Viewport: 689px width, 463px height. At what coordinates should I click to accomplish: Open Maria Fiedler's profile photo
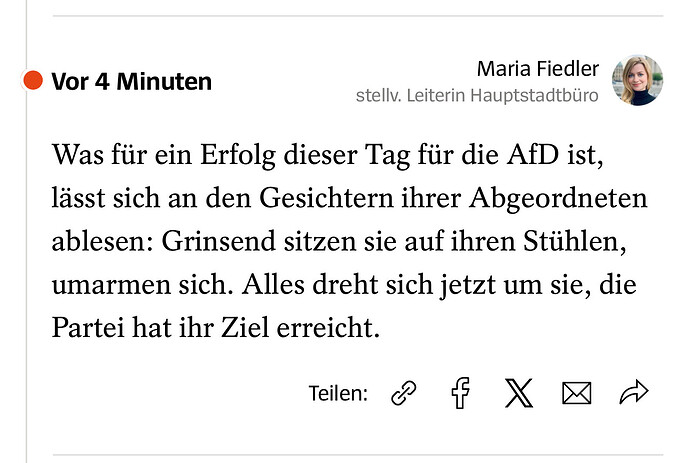click(x=638, y=80)
